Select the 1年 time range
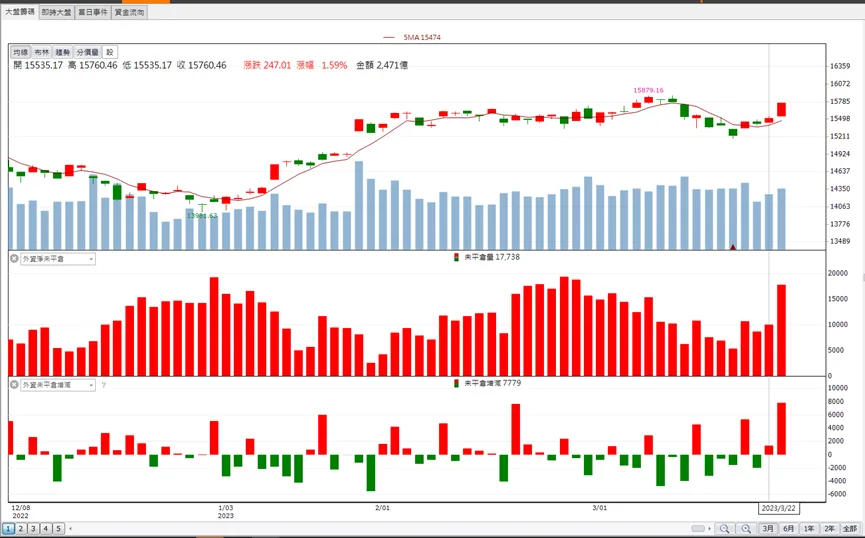 [x=809, y=529]
